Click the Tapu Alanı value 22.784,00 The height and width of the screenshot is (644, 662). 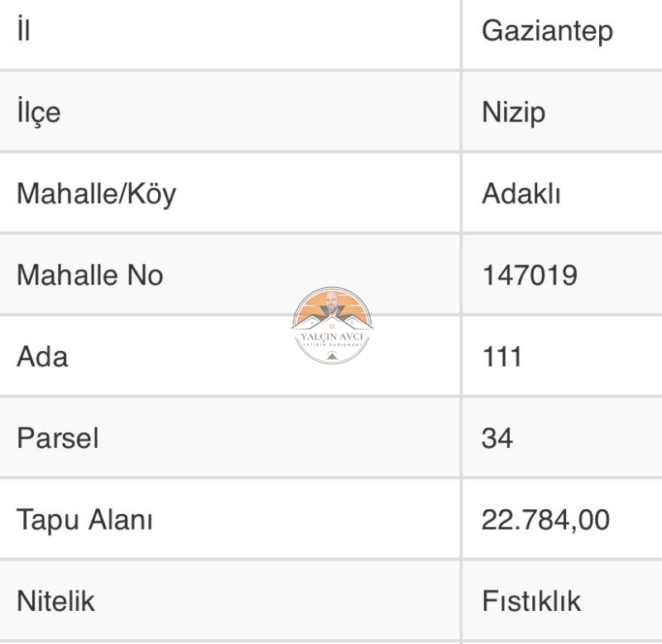[545, 520]
